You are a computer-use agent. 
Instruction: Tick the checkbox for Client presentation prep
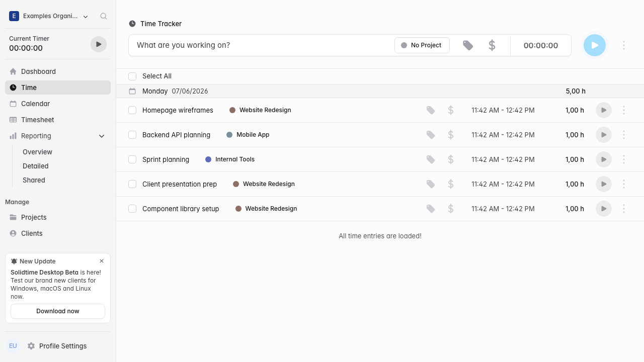tap(132, 184)
